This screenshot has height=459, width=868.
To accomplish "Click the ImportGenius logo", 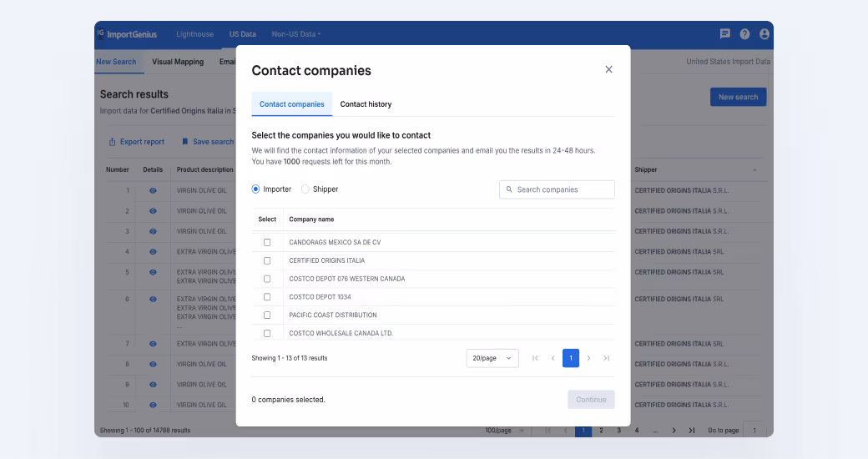I will point(128,34).
